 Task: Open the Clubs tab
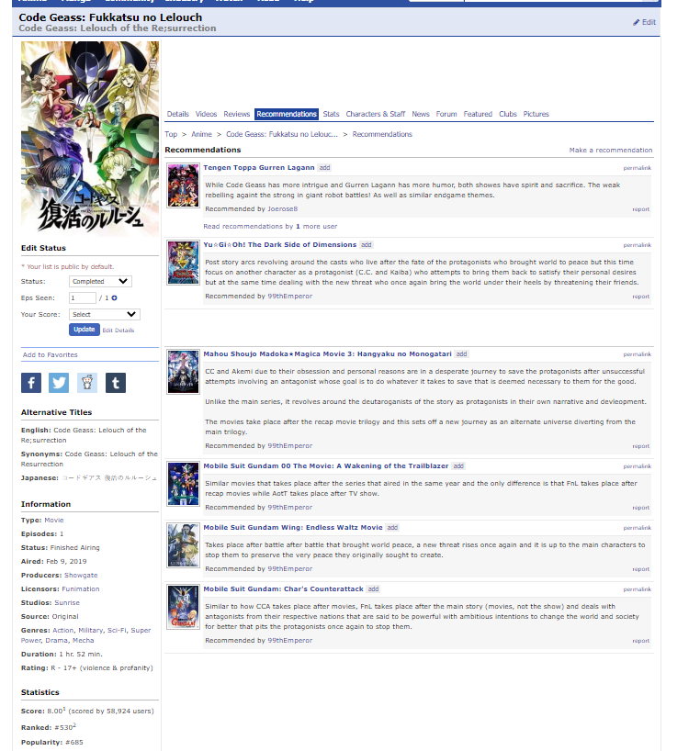tap(508, 114)
